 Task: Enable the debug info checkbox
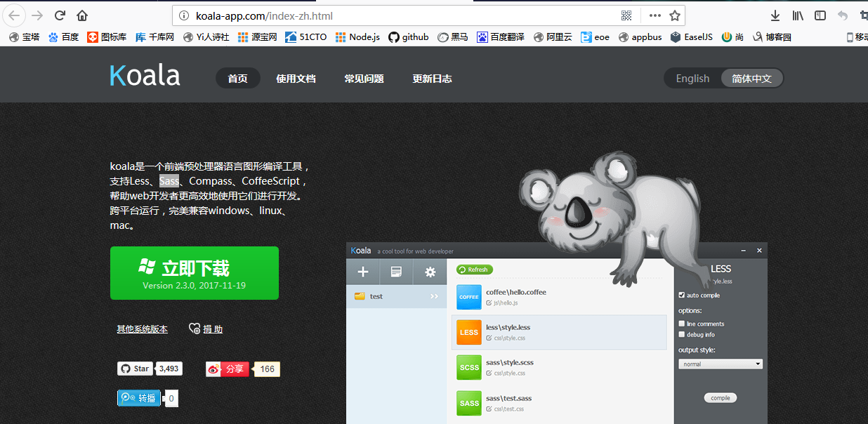point(682,335)
